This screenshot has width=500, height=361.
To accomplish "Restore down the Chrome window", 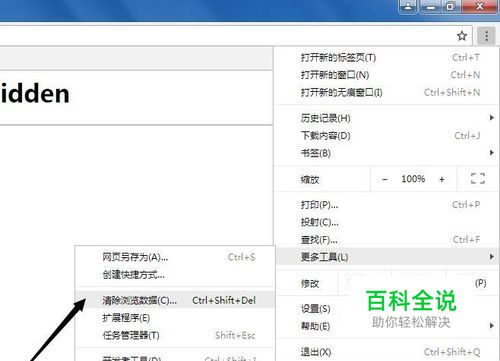I will tap(451, 6).
